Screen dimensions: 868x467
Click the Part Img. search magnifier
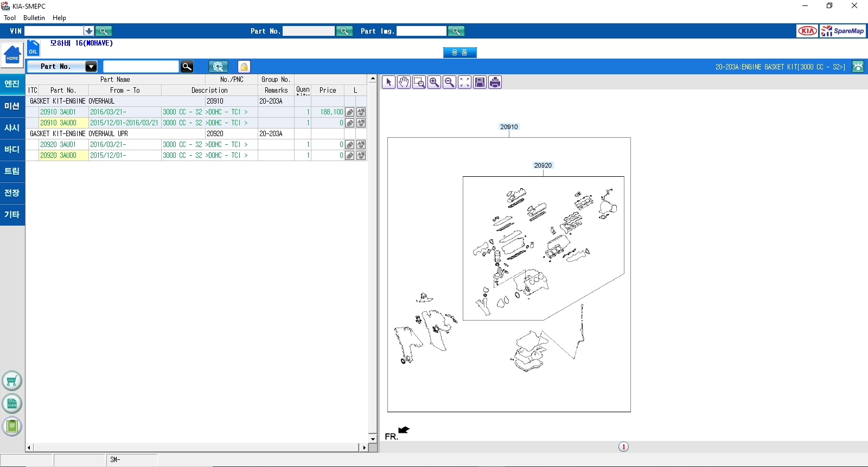456,31
